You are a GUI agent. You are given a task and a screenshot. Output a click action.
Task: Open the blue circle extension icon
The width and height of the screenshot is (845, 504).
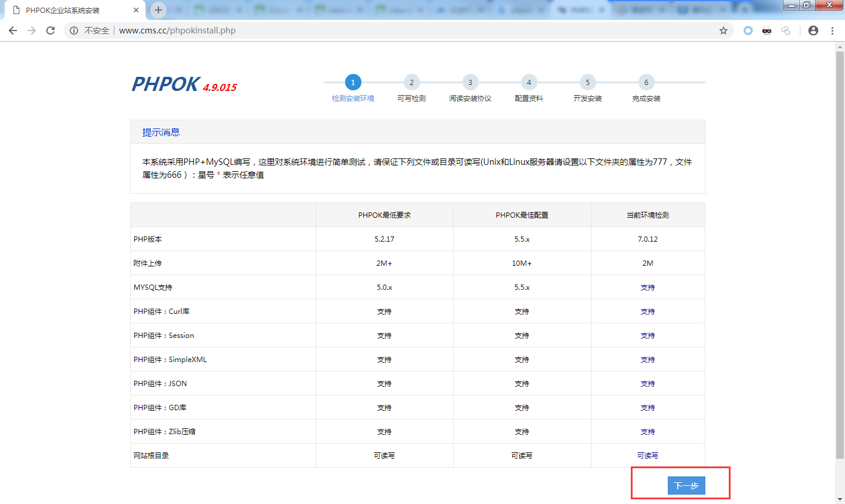(748, 31)
